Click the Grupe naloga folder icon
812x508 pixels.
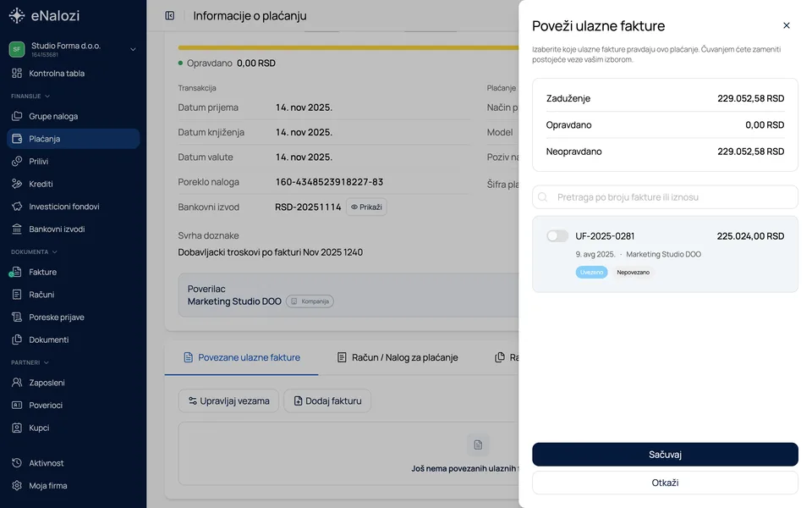click(x=17, y=116)
